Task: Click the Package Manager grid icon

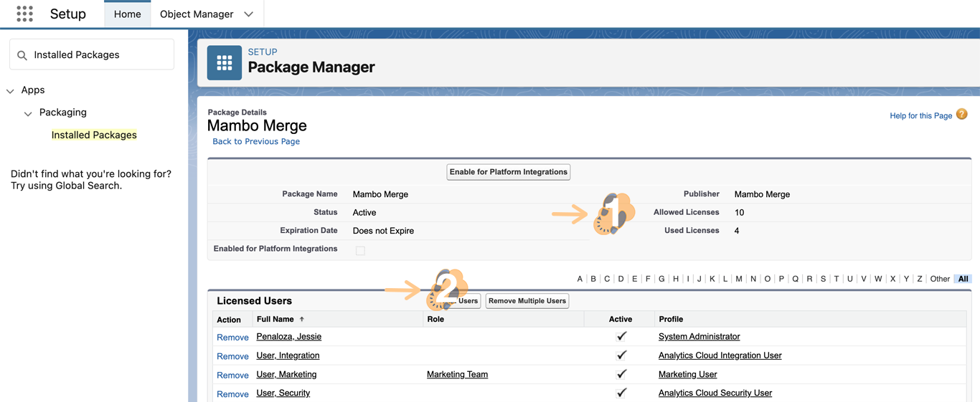Action: pyautogui.click(x=225, y=63)
